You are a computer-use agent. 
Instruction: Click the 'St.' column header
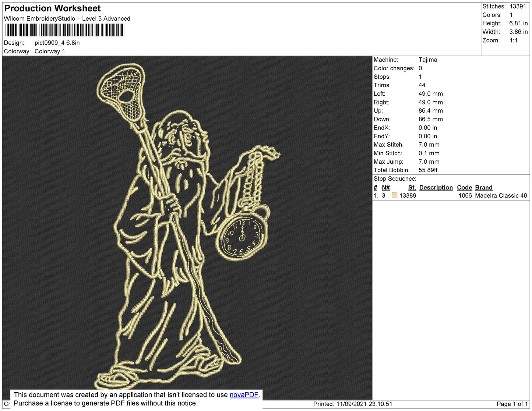[x=412, y=187]
